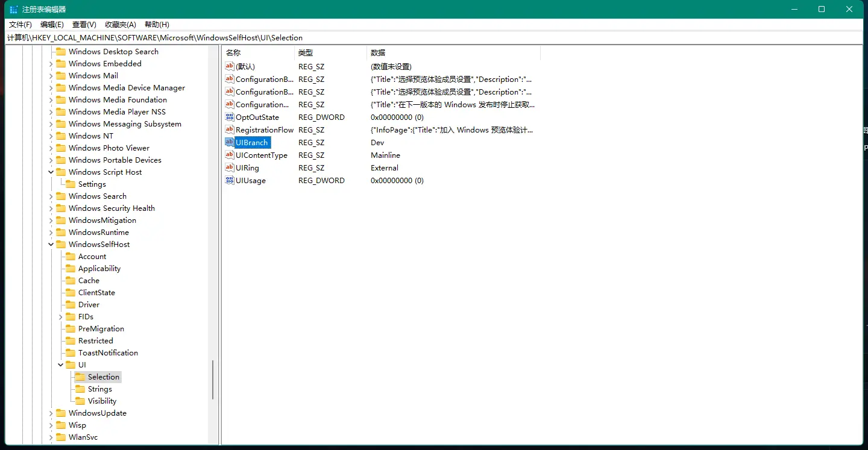
Task: Select the Windows Media Player NSS key
Action: [x=117, y=112]
